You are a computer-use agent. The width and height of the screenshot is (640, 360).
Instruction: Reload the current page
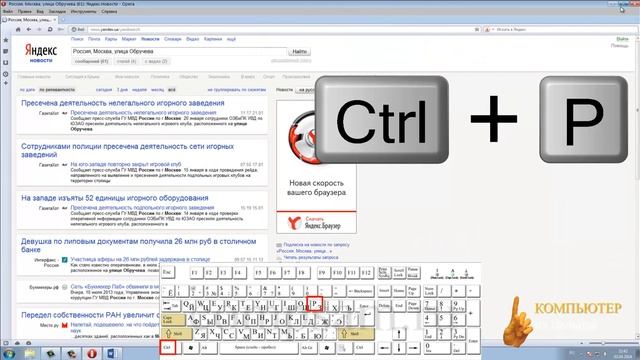coord(50,29)
